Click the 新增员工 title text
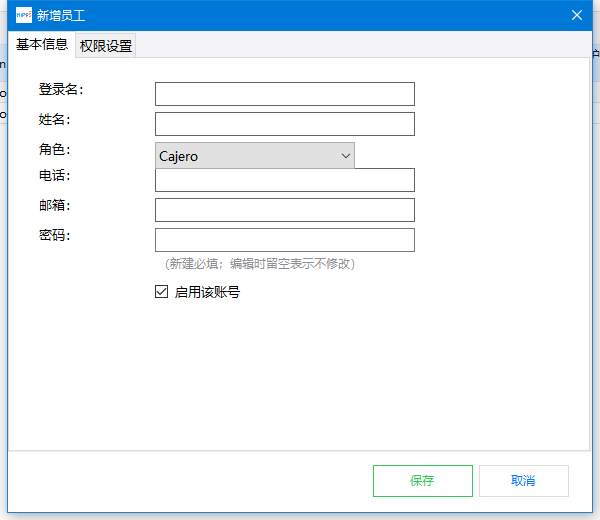This screenshot has height=520, width=600. (61, 16)
